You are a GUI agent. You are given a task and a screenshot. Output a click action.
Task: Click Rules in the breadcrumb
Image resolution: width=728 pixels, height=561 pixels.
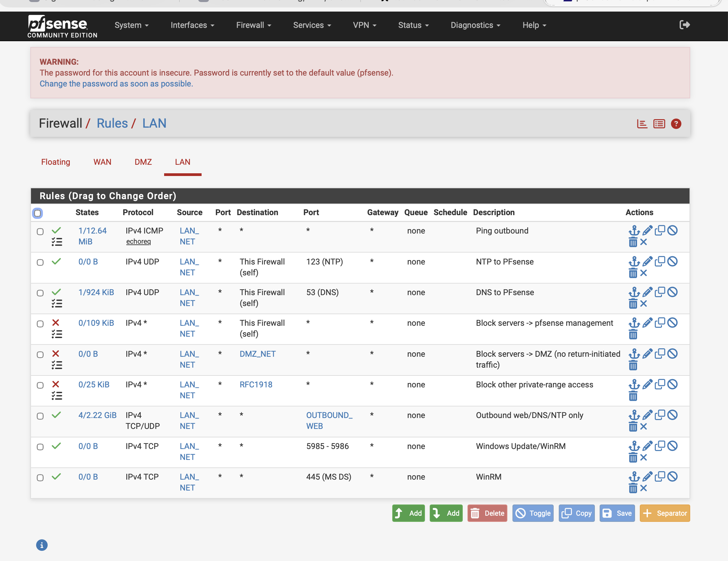(112, 123)
